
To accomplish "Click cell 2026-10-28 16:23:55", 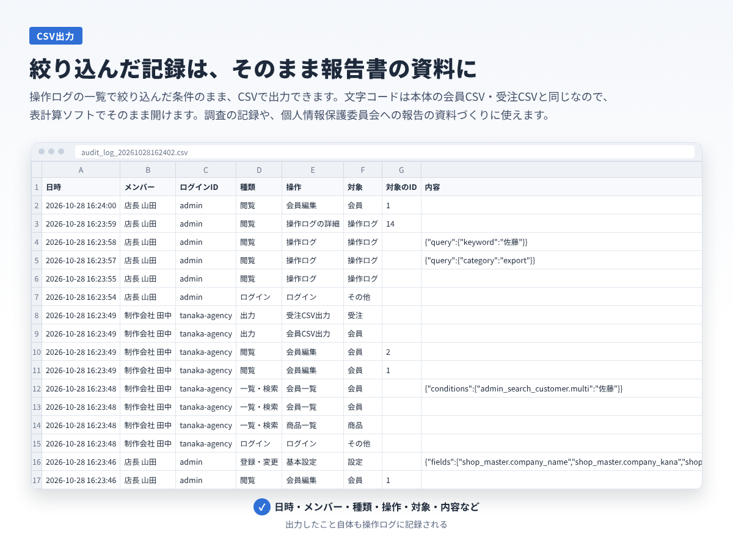I will (x=81, y=278).
